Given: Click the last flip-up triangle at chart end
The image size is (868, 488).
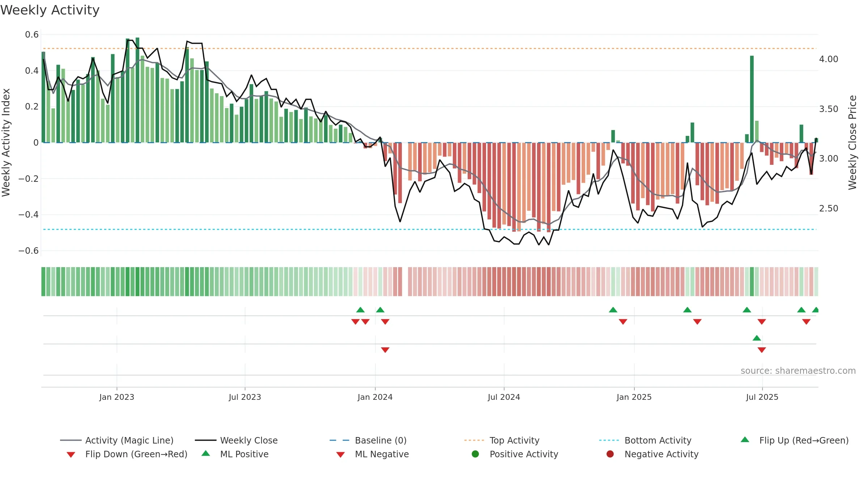Looking at the screenshot, I should pyautogui.click(x=815, y=310).
